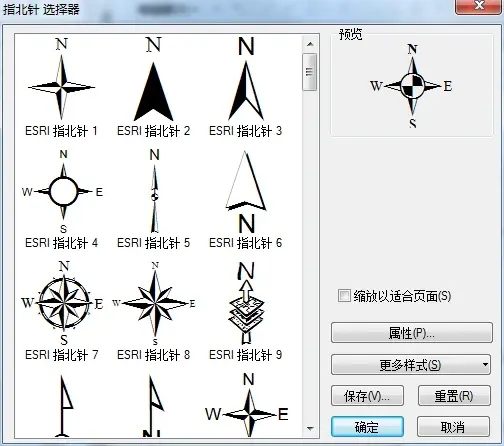Select the bottom-row flag arrow with N base

[x=154, y=406]
